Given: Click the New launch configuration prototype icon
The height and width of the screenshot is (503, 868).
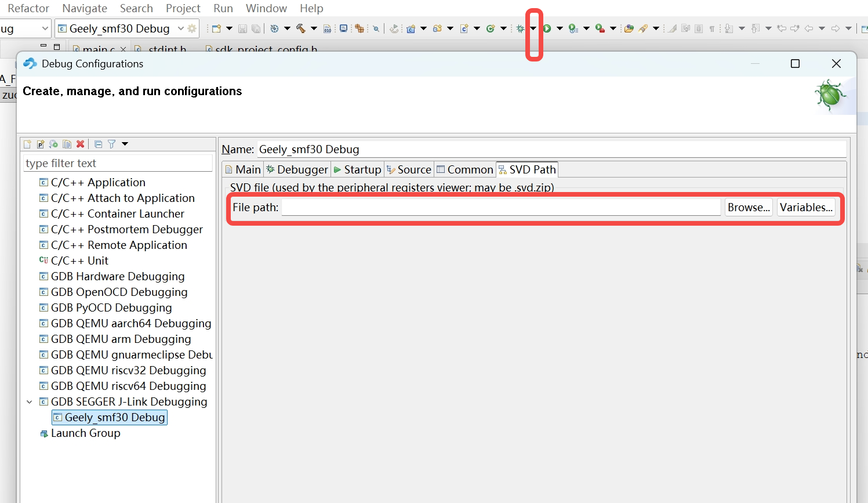Looking at the screenshot, I should (x=41, y=144).
